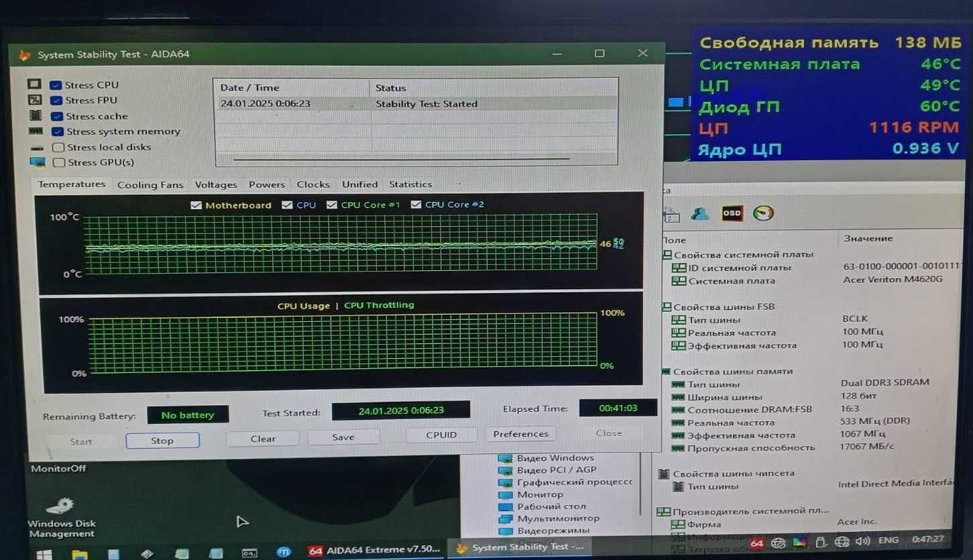Open the Voltages tab

(x=216, y=185)
